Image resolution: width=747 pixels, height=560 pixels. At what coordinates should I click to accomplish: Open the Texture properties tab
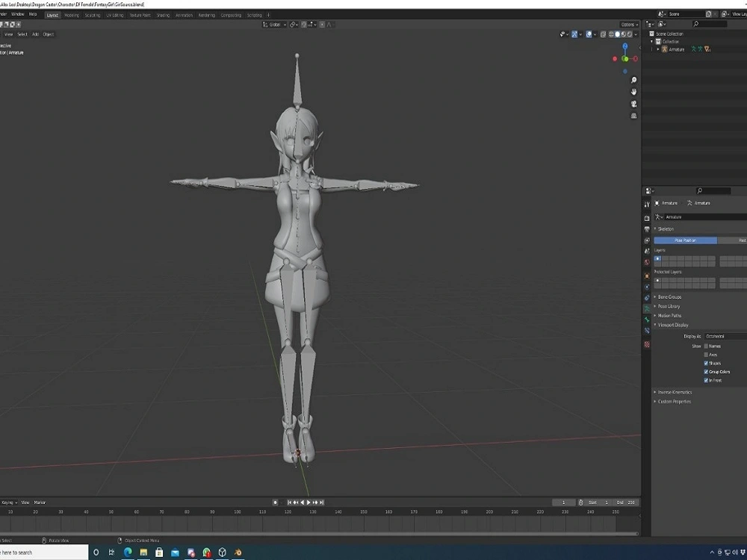(x=647, y=344)
